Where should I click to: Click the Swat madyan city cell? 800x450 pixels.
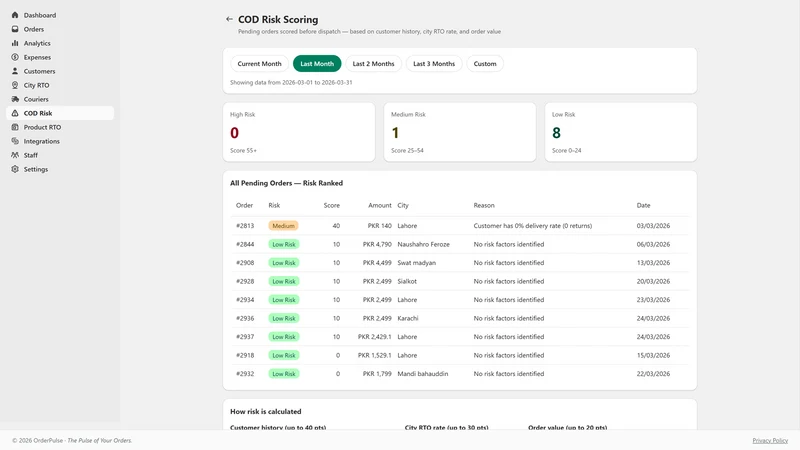tap(416, 263)
